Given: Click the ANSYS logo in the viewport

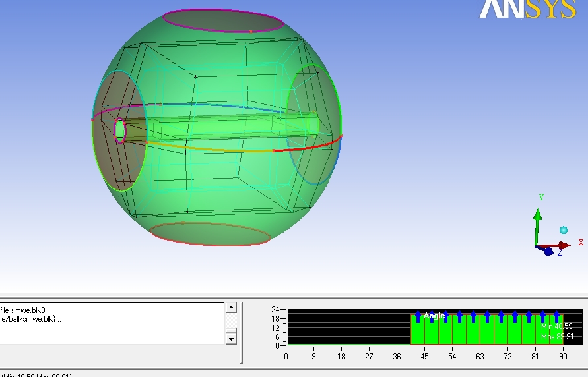Looking at the screenshot, I should (527, 9).
